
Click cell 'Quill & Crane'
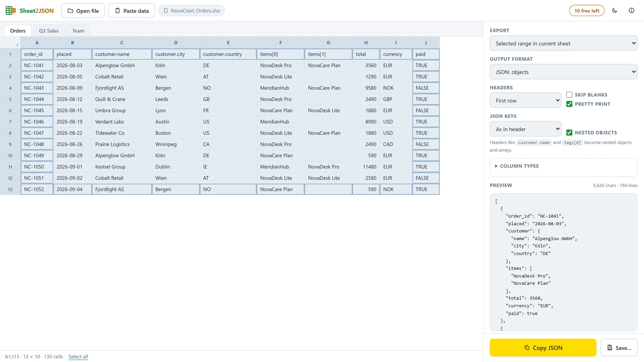click(122, 99)
